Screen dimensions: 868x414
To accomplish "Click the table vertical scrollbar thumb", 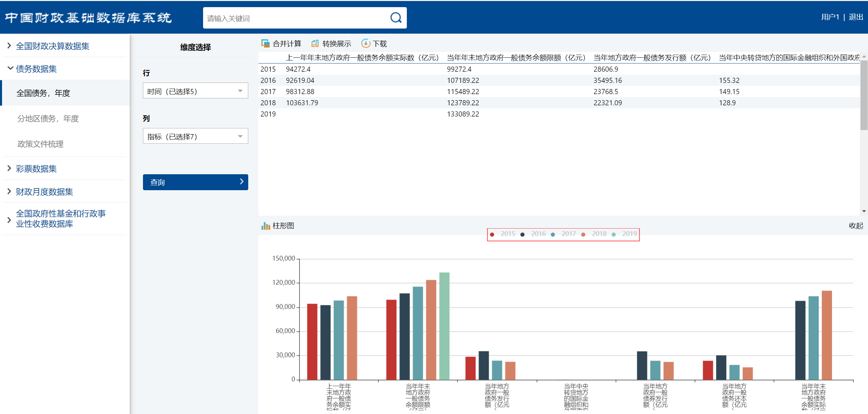I will [x=864, y=95].
